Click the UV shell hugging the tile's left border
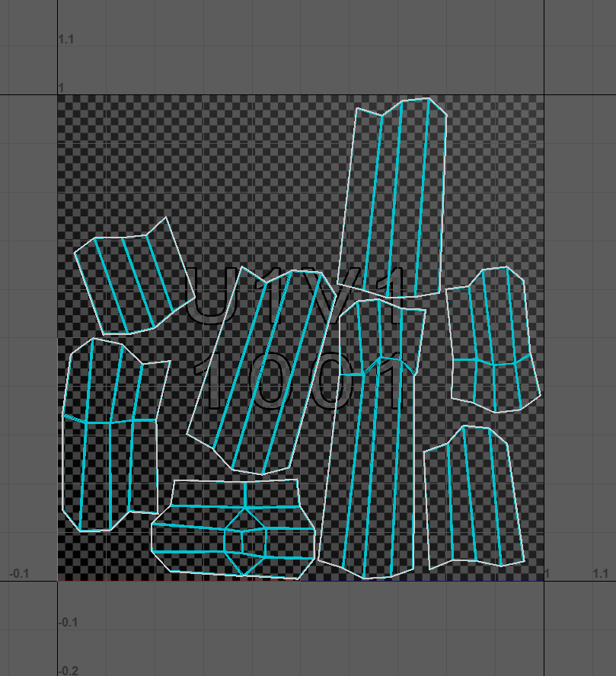The width and height of the screenshot is (616, 676). coord(116,435)
